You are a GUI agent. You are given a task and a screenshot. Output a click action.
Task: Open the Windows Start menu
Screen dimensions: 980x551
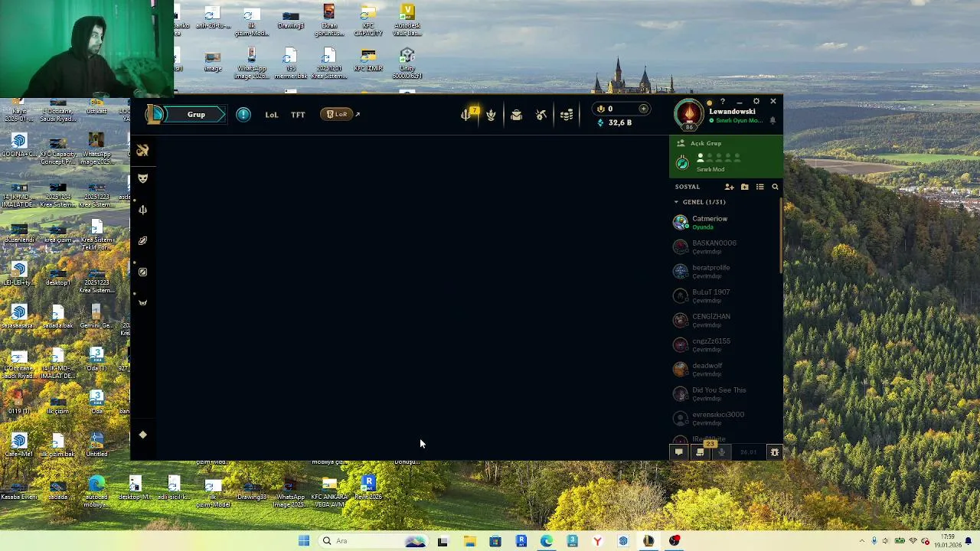[x=304, y=541]
